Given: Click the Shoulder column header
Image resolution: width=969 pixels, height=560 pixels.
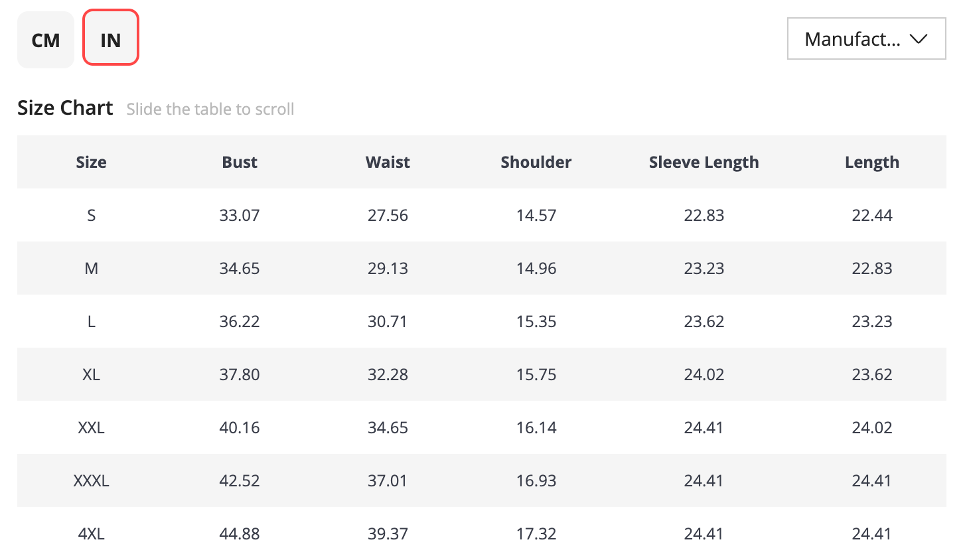Looking at the screenshot, I should point(536,163).
